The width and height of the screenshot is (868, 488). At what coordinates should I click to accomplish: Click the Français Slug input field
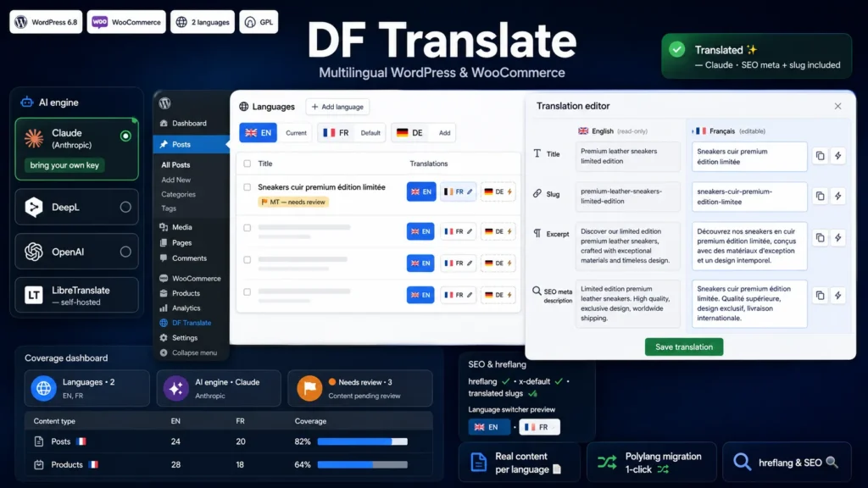749,197
